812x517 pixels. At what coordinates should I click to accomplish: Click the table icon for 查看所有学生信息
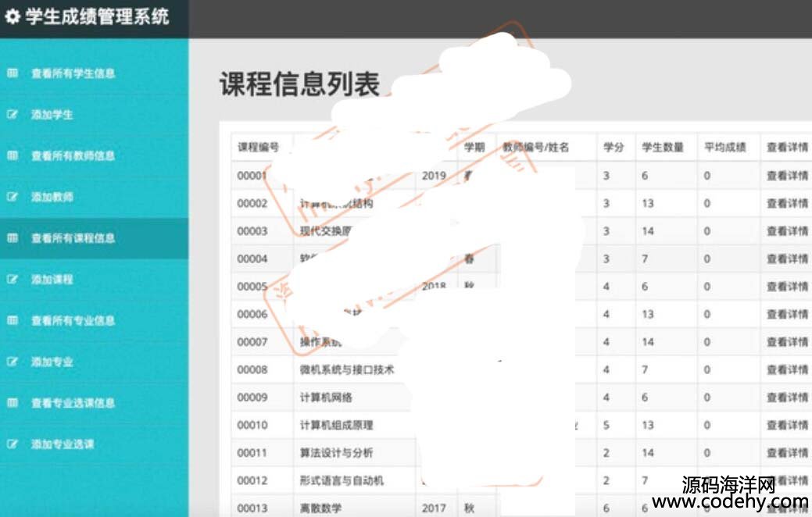pyautogui.click(x=13, y=73)
